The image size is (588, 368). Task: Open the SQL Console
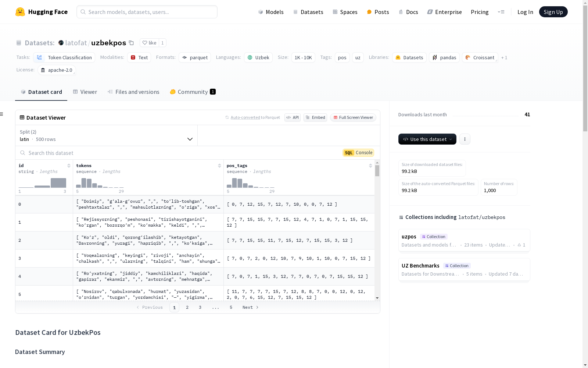358,153
